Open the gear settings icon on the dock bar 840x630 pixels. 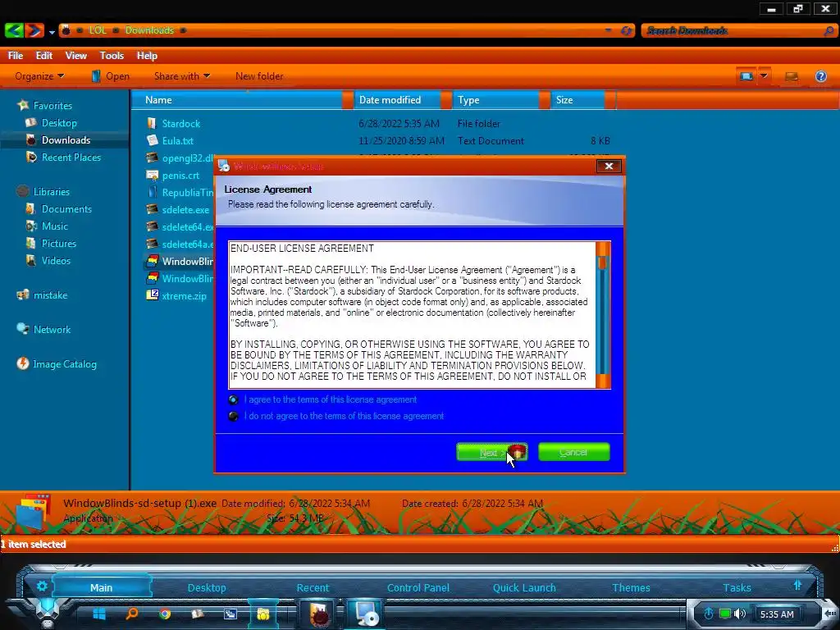coord(43,586)
